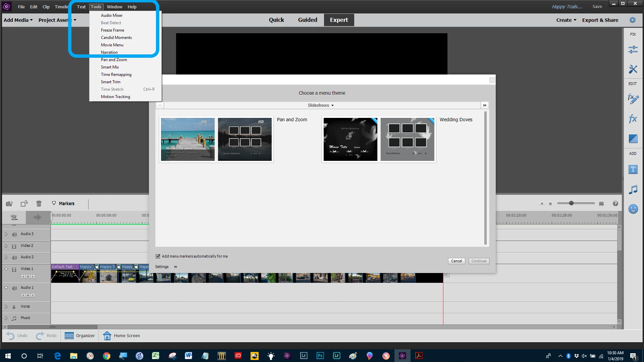Viewport: 644px width, 362px height.
Task: Toggle the Video 2 track film icon
Action: [x=14, y=246]
